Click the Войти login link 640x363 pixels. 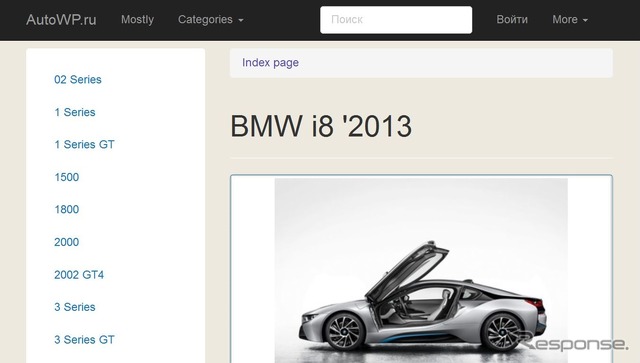click(512, 20)
